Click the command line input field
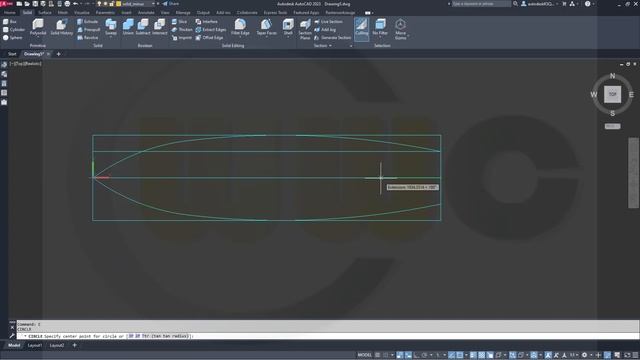 tap(327, 336)
